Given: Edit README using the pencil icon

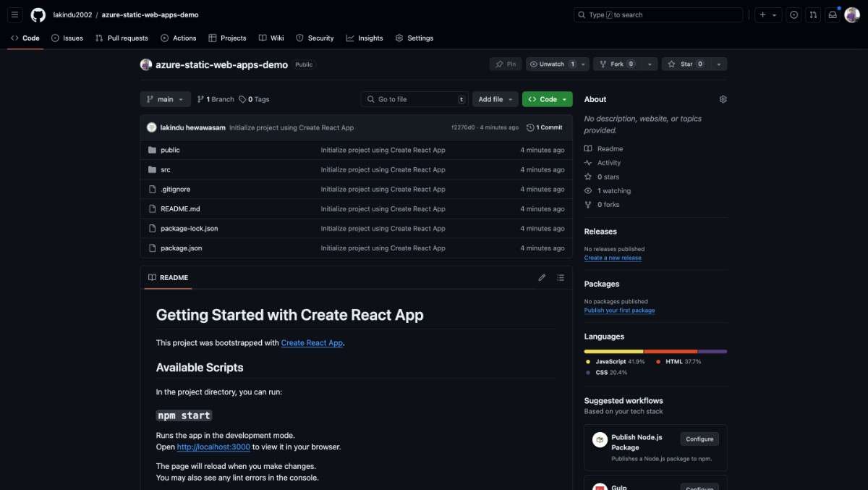Looking at the screenshot, I should [542, 277].
